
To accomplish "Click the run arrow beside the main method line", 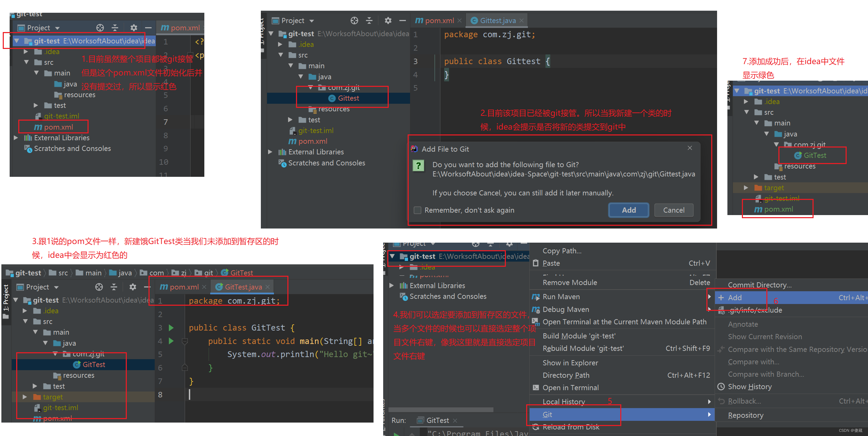I will [x=171, y=341].
